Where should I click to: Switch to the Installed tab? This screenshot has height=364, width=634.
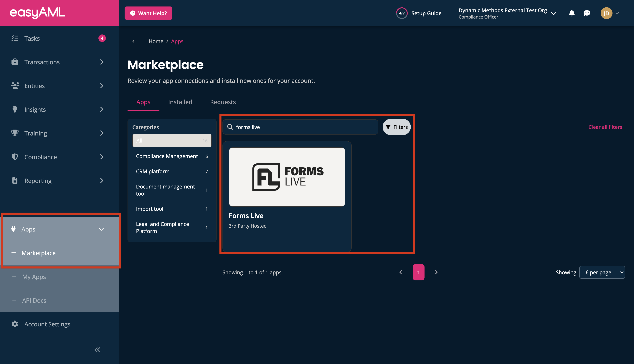click(x=180, y=102)
